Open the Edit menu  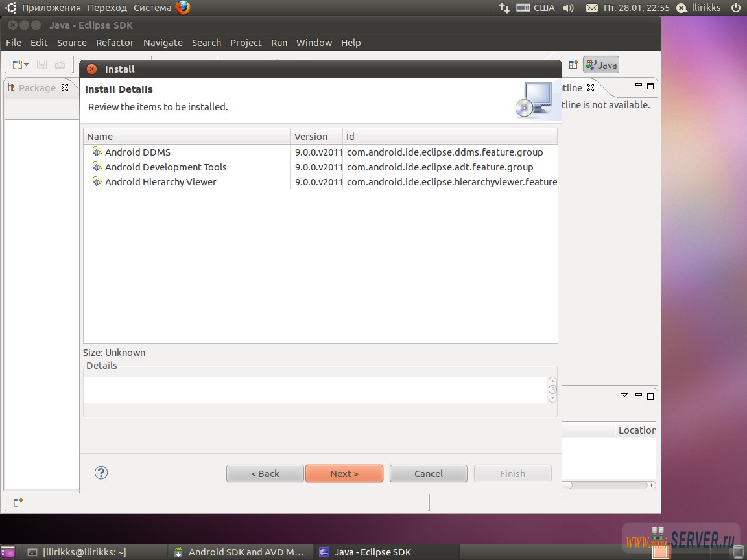[39, 42]
